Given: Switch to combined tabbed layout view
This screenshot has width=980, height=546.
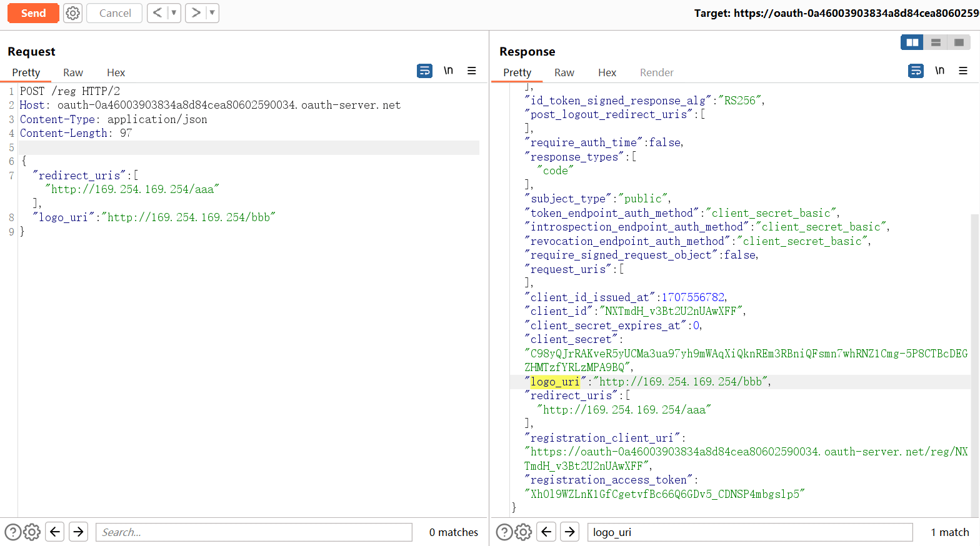Looking at the screenshot, I should pyautogui.click(x=959, y=42).
